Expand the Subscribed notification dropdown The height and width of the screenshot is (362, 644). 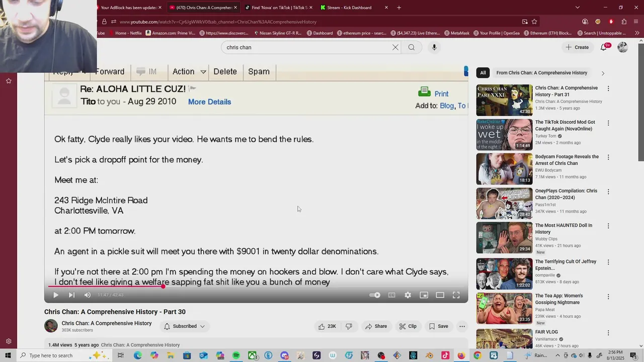click(x=185, y=326)
